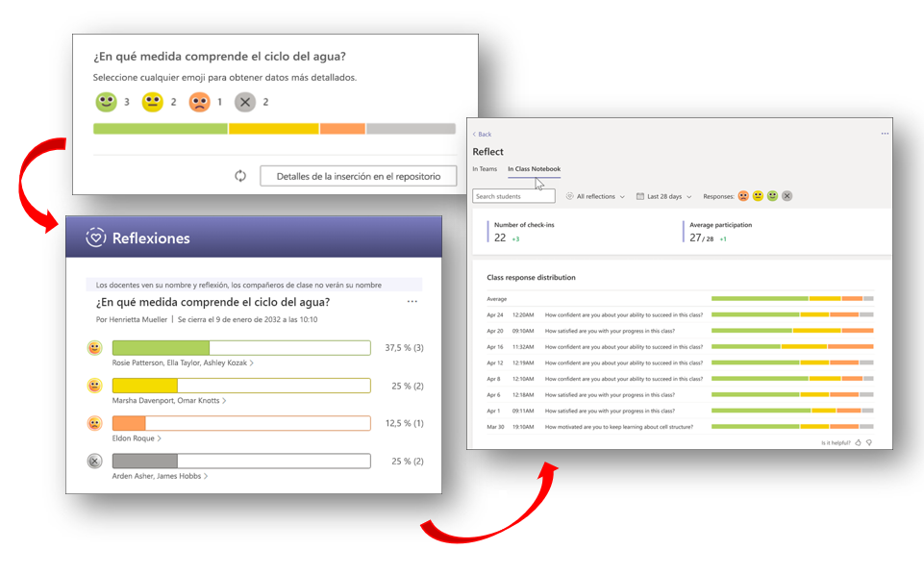
Task: Toggle the gray X no-response filter in Reflect
Action: [x=787, y=196]
